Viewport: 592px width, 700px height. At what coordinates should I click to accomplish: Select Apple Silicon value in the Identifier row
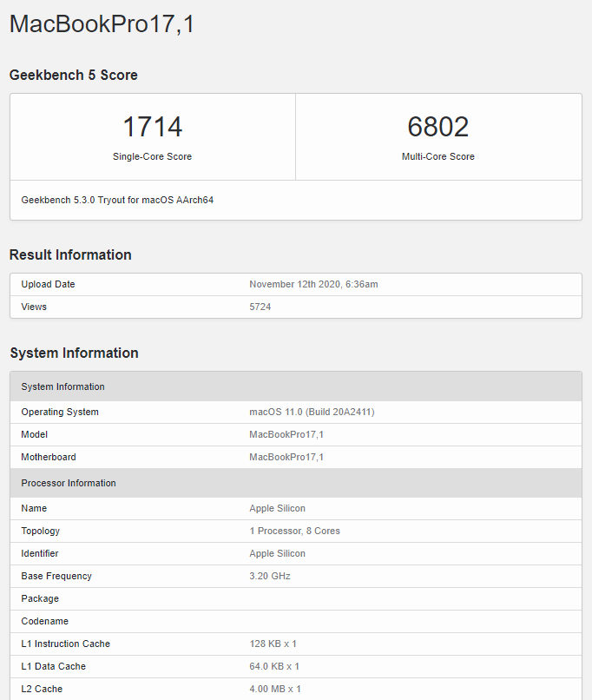[278, 553]
